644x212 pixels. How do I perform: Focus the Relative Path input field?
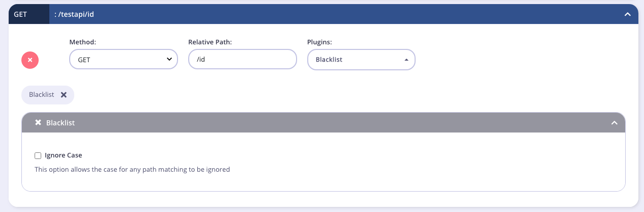tap(242, 59)
